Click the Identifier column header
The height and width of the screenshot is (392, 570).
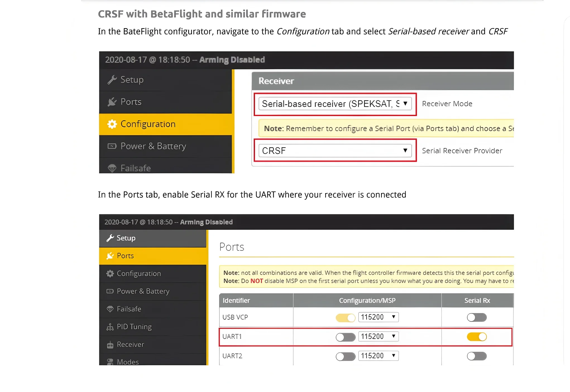(x=256, y=301)
